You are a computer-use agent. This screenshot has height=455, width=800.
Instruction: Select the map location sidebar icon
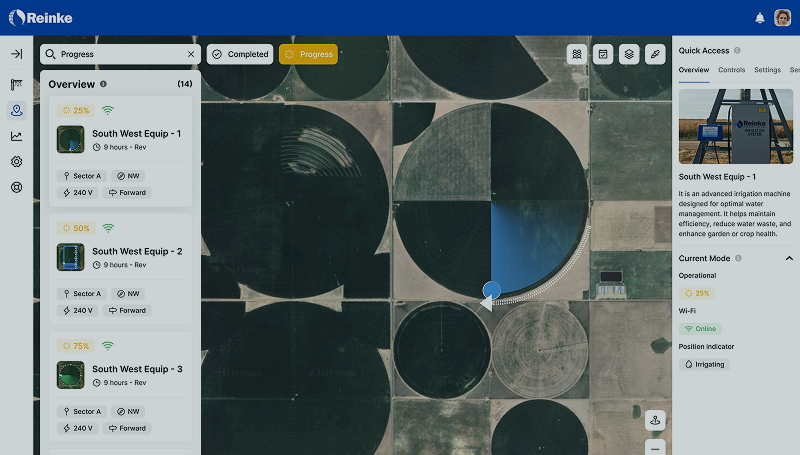tap(16, 110)
